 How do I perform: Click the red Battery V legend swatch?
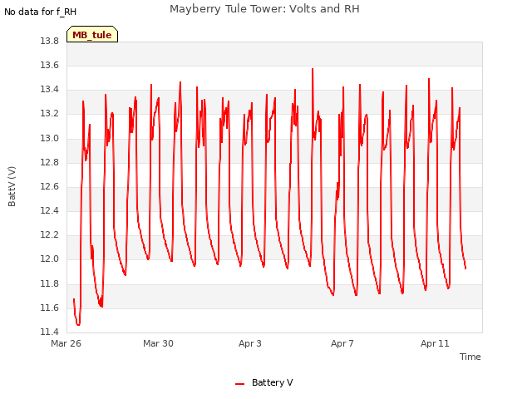(240, 384)
